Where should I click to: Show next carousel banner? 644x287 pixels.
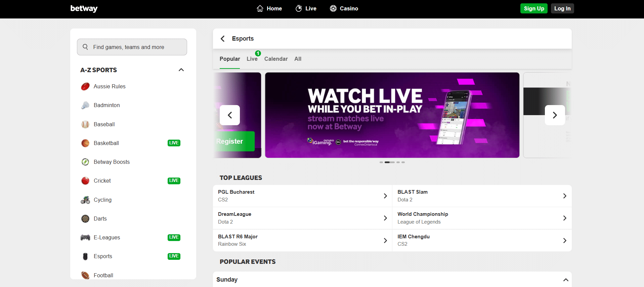point(555,115)
